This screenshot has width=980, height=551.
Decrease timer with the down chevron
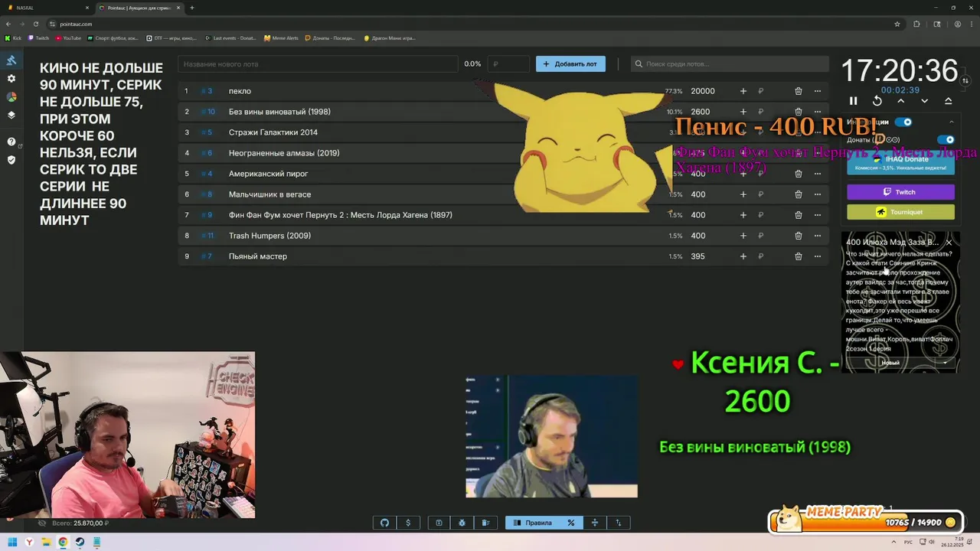pos(925,101)
